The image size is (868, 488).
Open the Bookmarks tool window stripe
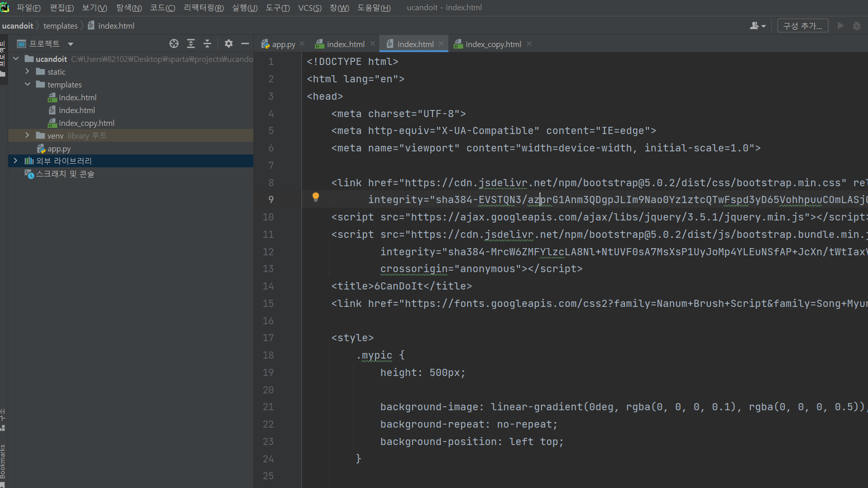pyautogui.click(x=3, y=462)
